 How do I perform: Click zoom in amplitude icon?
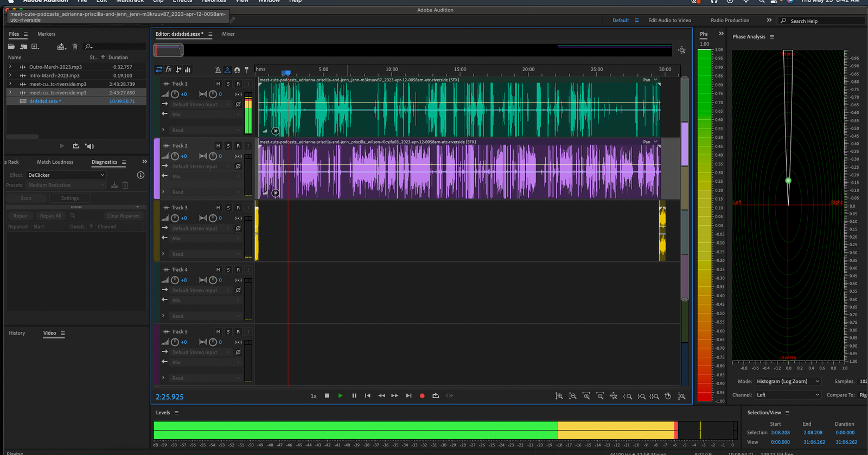tap(559, 396)
